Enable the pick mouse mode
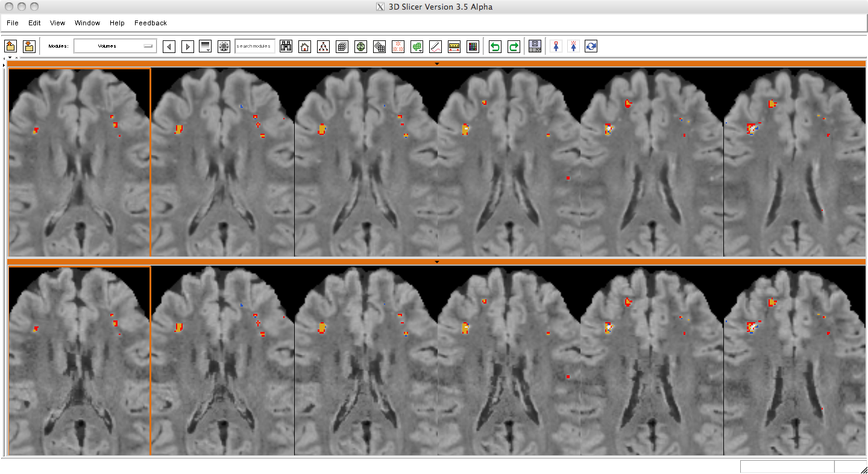Screen dimensions: 868x474 556,46
